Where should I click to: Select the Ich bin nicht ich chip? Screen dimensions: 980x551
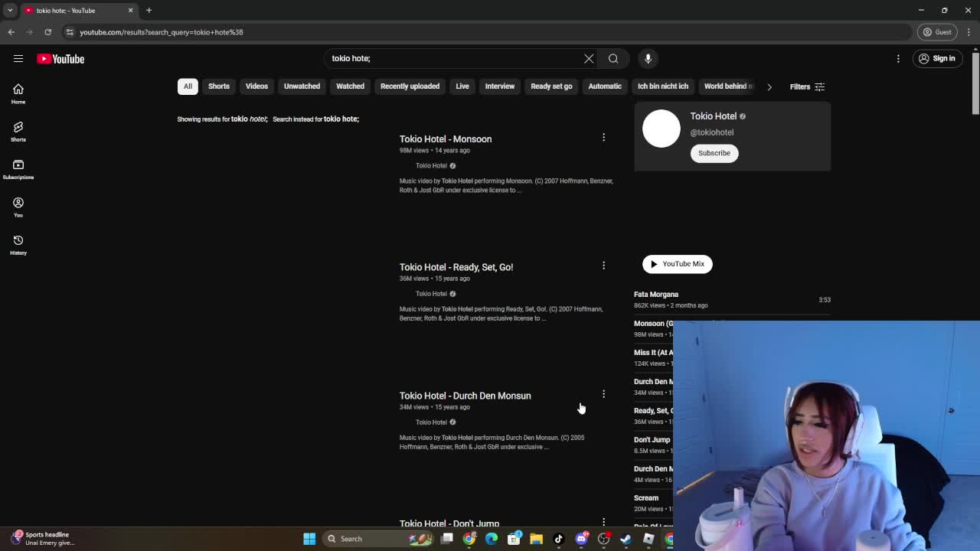[x=663, y=86]
